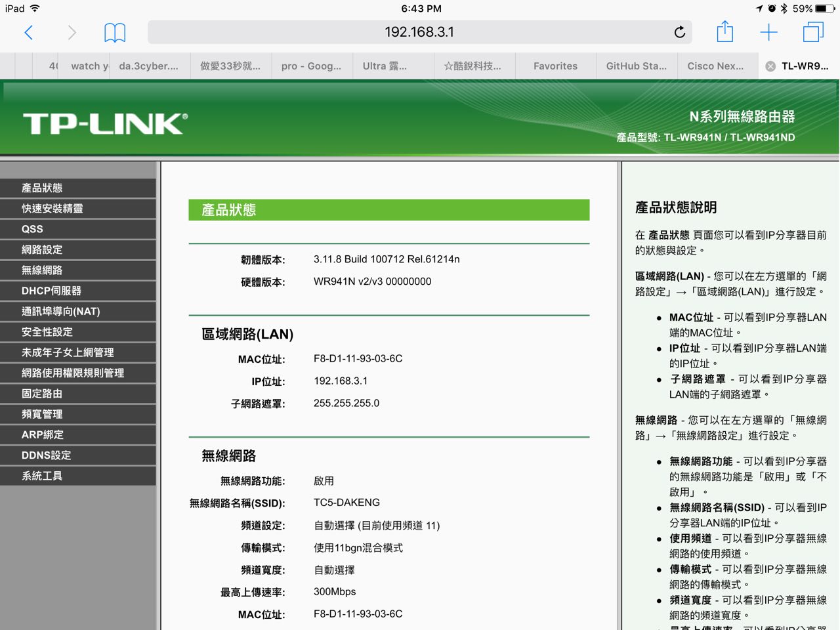
Task: Open 網路使用權限規則管理 sidebar menu
Action: (78, 373)
